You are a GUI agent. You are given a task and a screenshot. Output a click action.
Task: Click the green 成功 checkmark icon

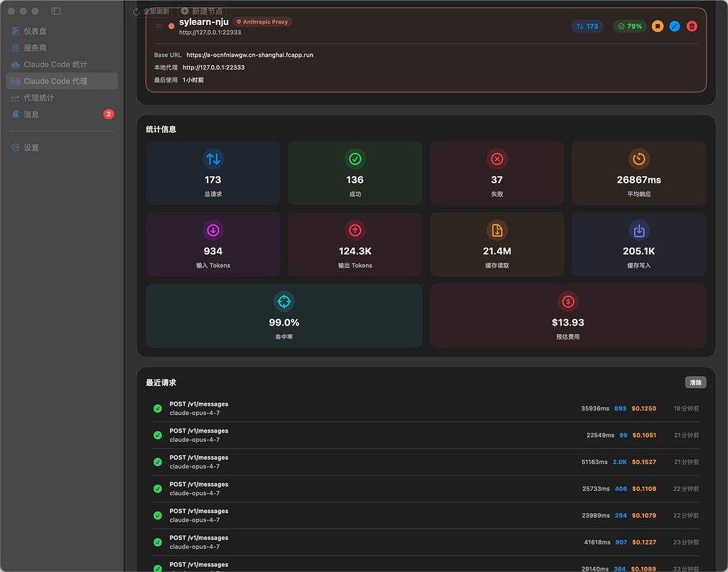point(355,159)
